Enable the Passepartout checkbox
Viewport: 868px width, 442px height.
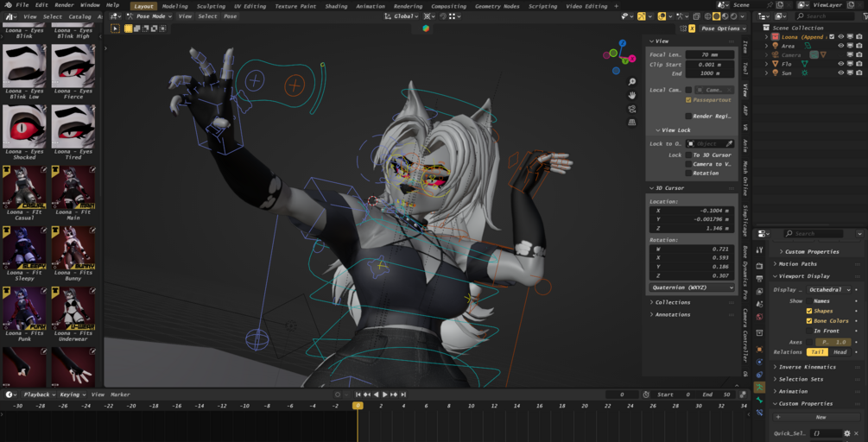click(688, 100)
